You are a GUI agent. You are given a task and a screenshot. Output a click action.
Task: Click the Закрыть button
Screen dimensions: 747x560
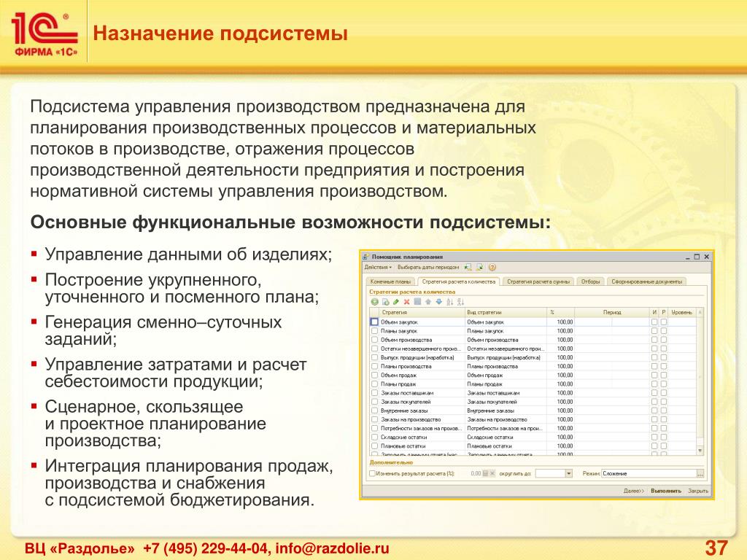click(x=698, y=491)
